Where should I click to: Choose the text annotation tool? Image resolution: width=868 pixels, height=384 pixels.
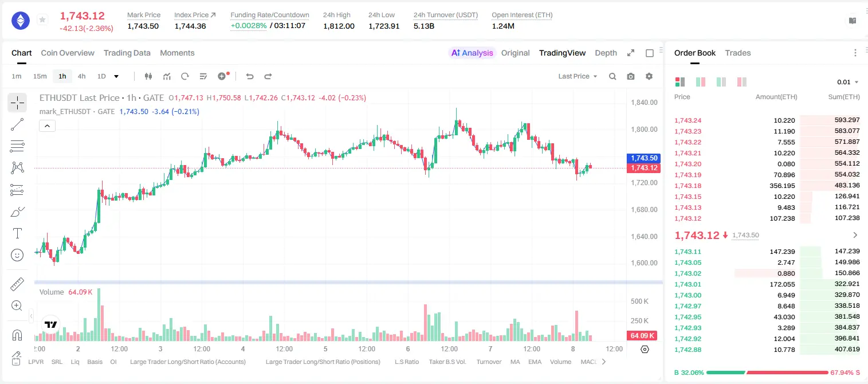17,233
